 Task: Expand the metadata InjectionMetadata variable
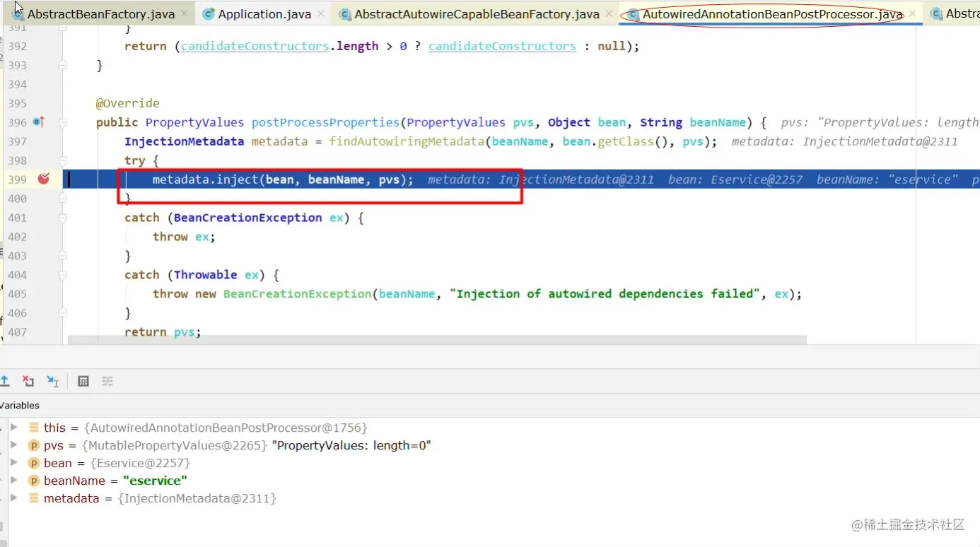point(13,498)
